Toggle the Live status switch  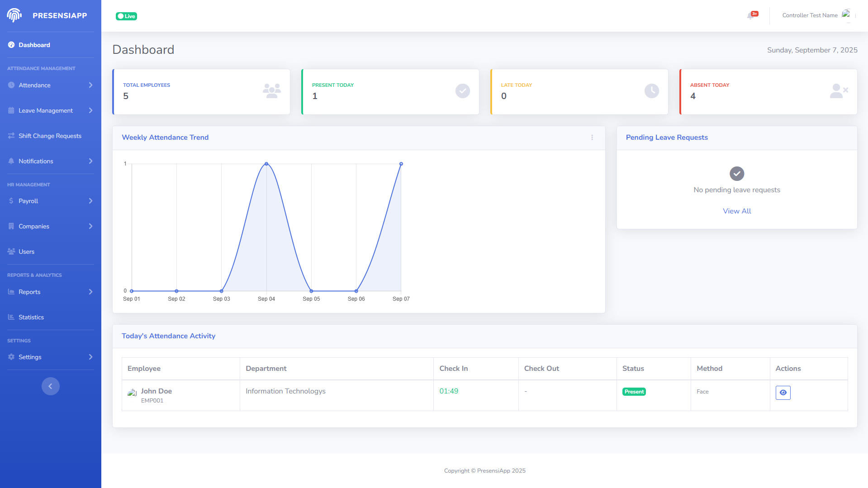[126, 16]
